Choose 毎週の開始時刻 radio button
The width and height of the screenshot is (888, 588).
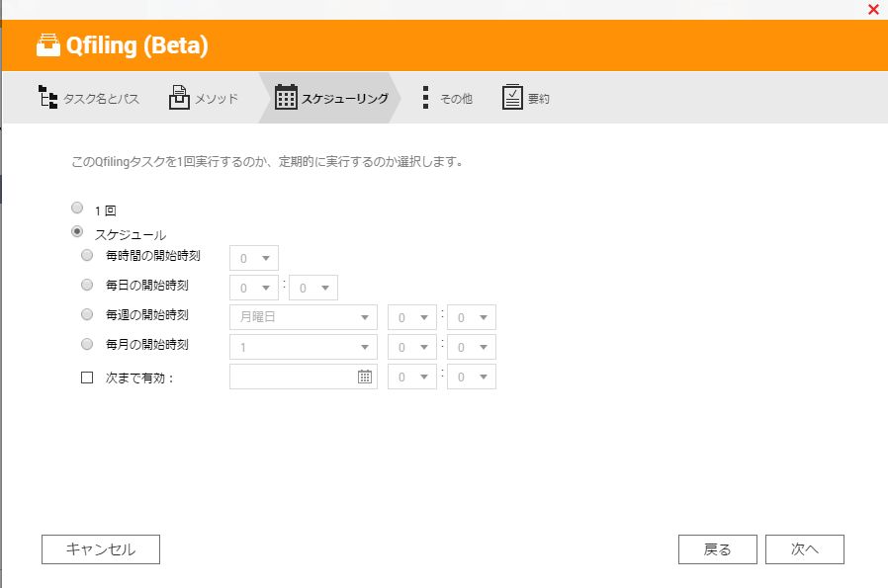[x=87, y=314]
